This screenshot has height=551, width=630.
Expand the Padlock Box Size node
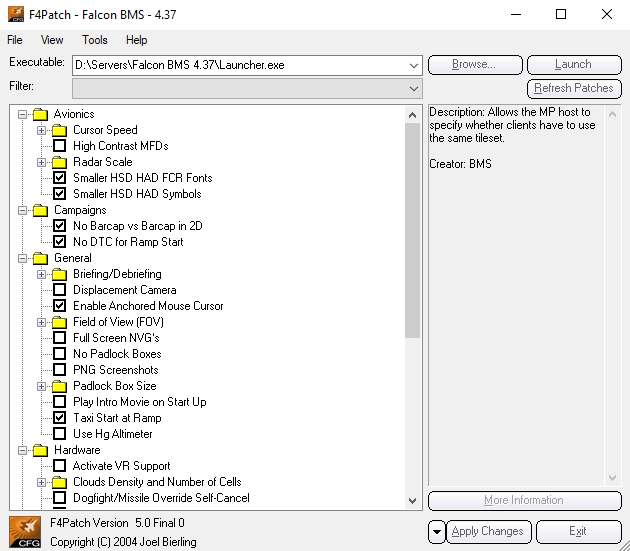(x=41, y=387)
